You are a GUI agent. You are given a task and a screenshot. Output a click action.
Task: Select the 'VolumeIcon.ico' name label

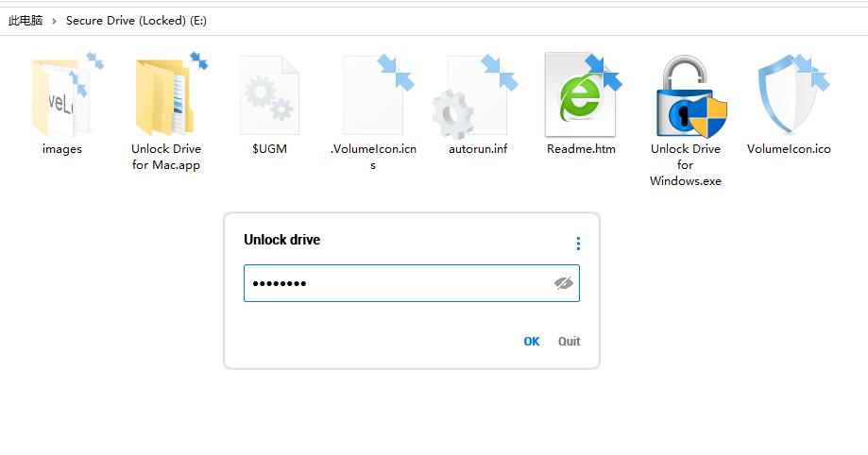[x=789, y=149]
